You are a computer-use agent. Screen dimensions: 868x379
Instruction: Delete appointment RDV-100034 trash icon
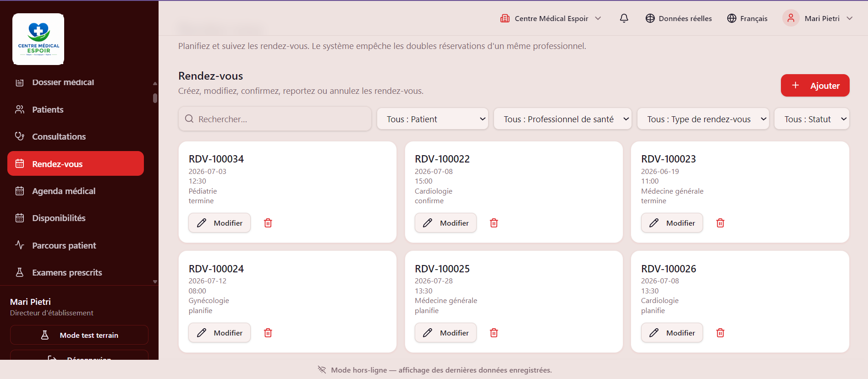click(x=268, y=223)
